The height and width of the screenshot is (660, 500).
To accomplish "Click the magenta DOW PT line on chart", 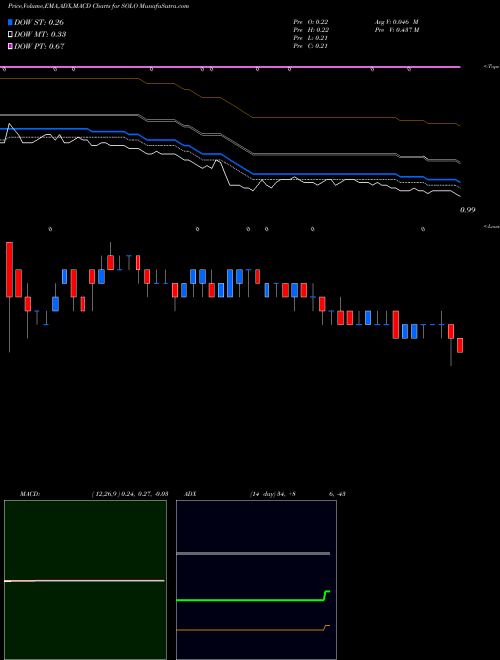I will click(x=230, y=67).
